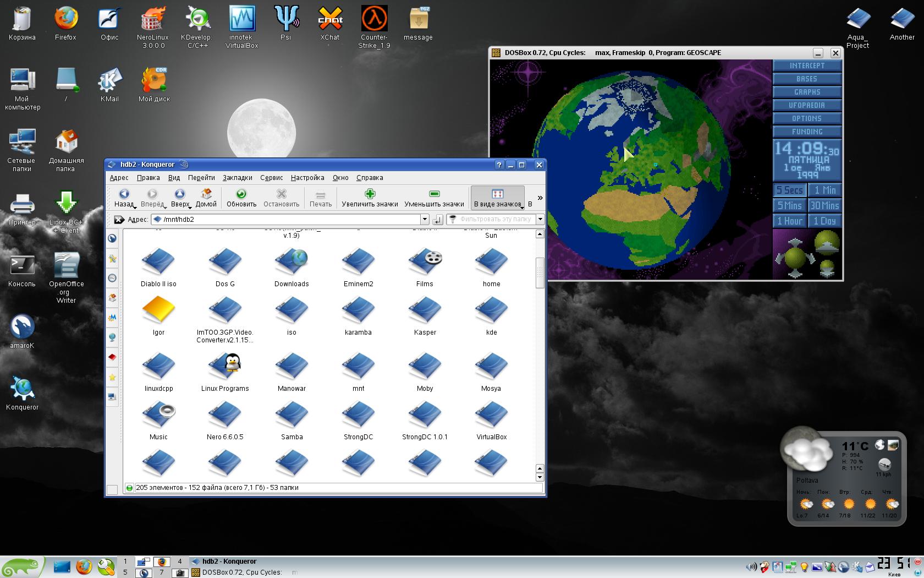
Task: Open the Настройка menu
Action: tap(307, 178)
